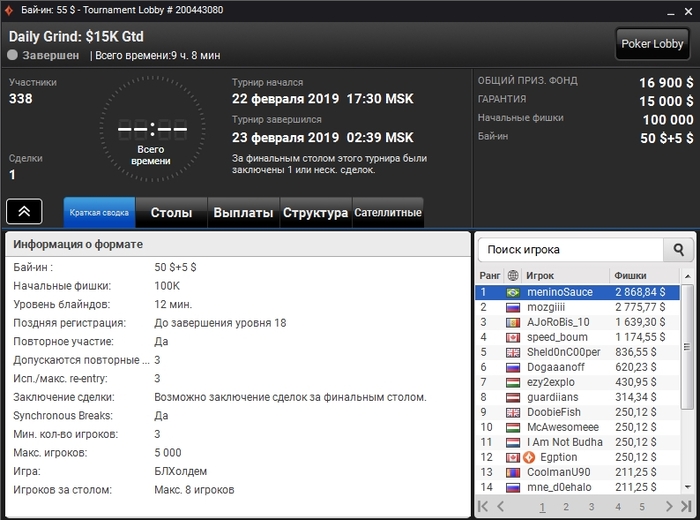
Task: Select player name Egption
Action: (x=558, y=458)
